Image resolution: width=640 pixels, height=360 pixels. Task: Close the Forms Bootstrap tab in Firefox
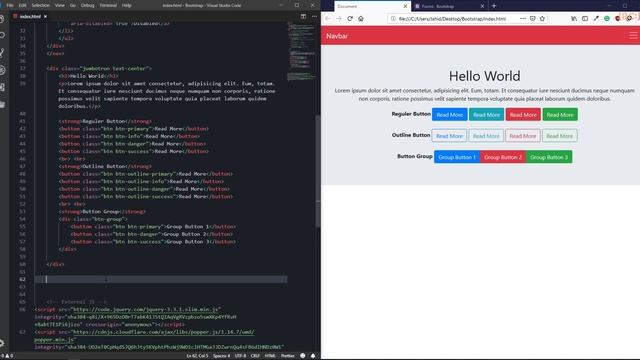tap(482, 6)
